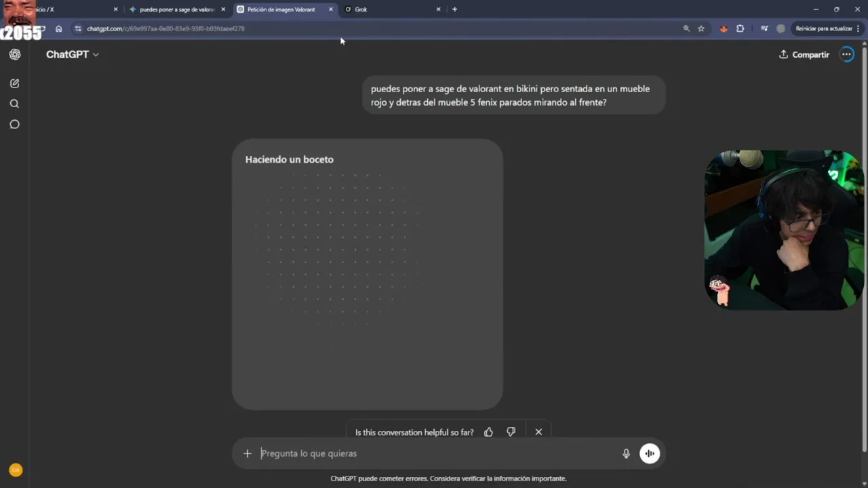This screenshot has width=868, height=488.
Task: Click 'ChatGPT puede cometer errores' disclaimer text
Action: click(x=448, y=479)
